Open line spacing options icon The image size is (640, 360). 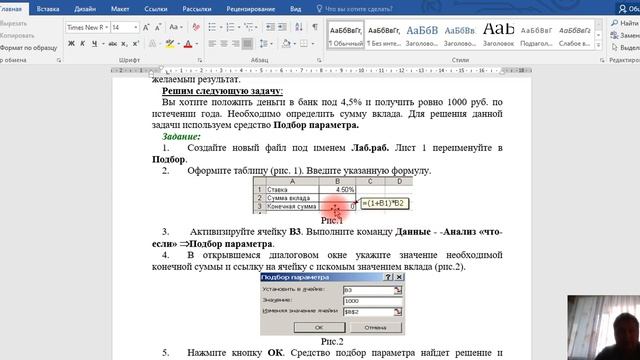(x=263, y=43)
